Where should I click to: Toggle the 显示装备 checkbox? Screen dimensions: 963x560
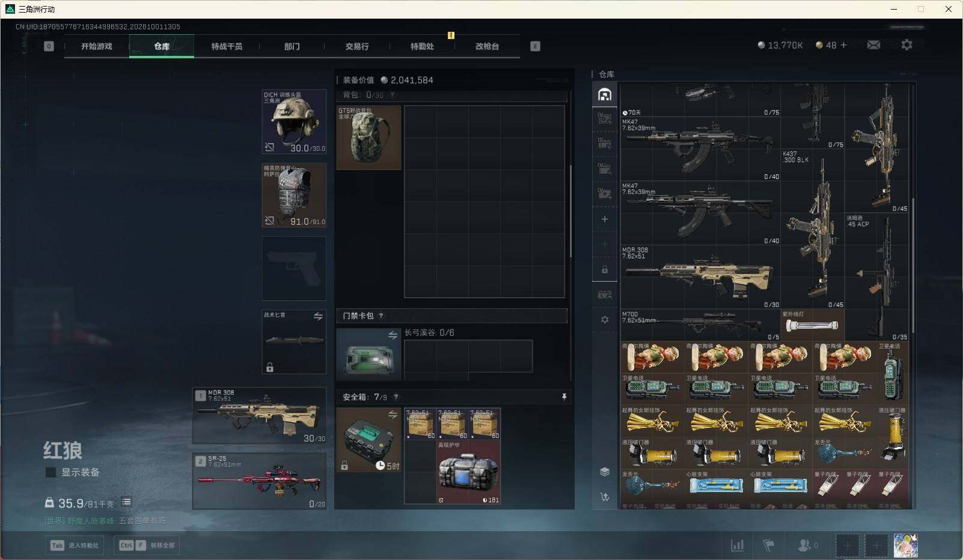[x=51, y=472]
